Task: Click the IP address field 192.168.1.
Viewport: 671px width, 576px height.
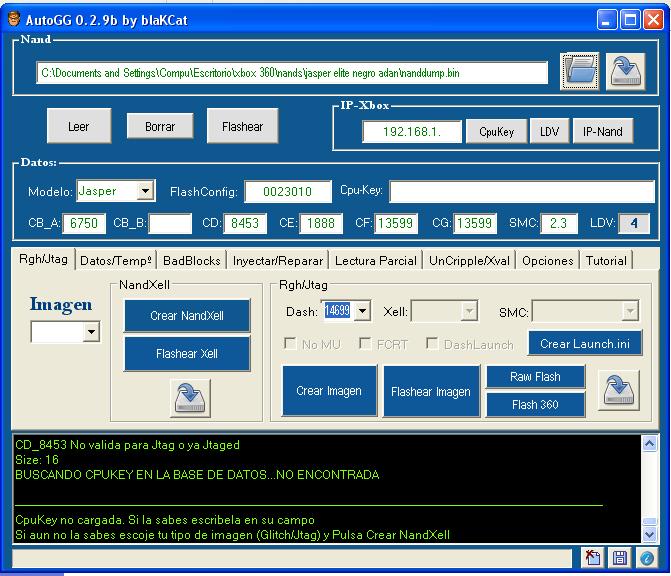Action: [x=412, y=131]
